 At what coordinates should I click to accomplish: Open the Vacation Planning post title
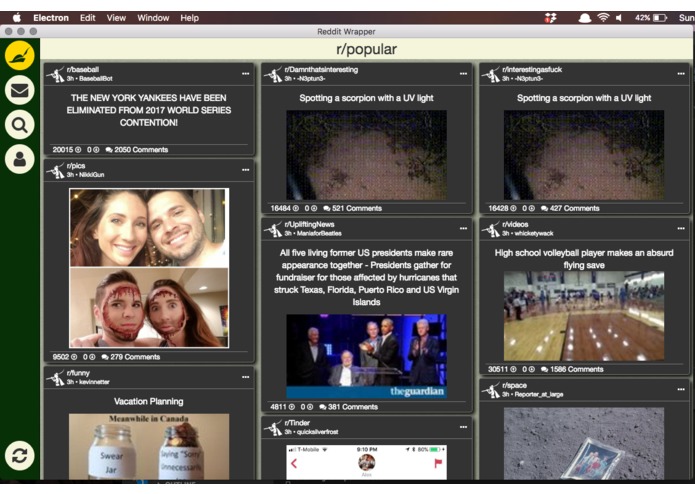click(148, 401)
